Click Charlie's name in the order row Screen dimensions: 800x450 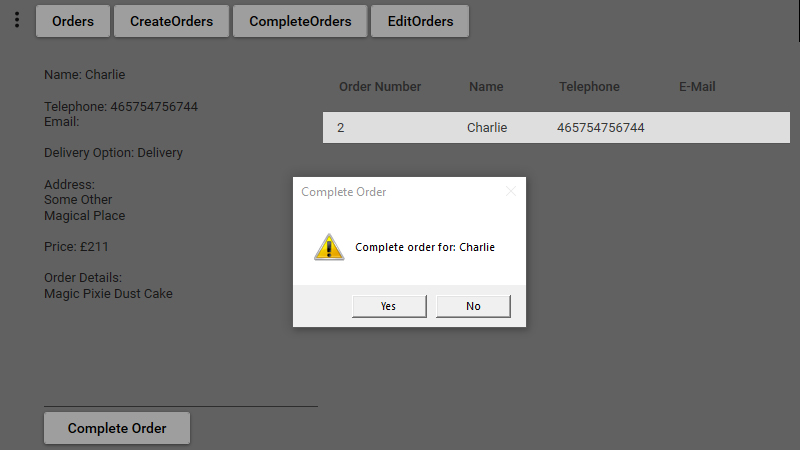click(x=487, y=128)
